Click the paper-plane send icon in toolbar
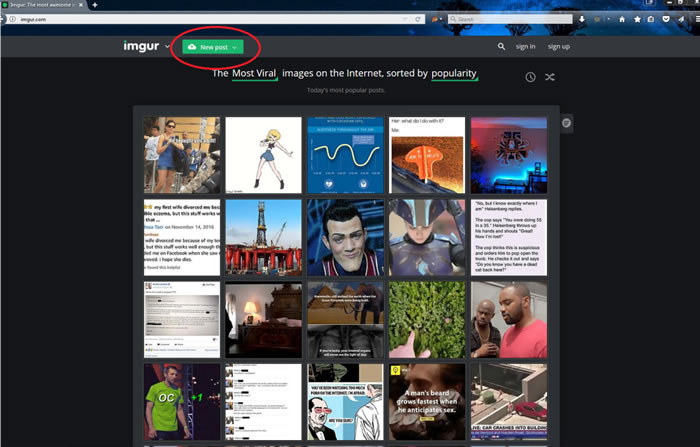This screenshot has height=447, width=700. pos(681,19)
